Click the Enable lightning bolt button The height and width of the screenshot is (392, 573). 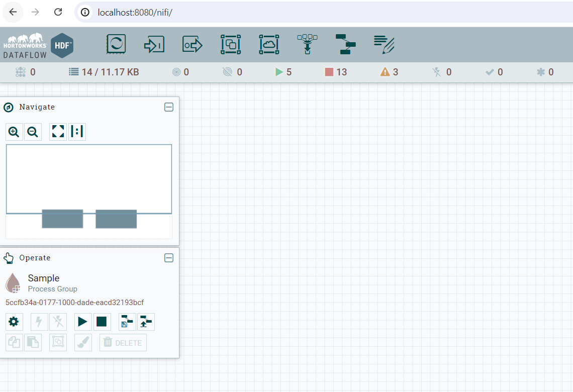(x=39, y=322)
